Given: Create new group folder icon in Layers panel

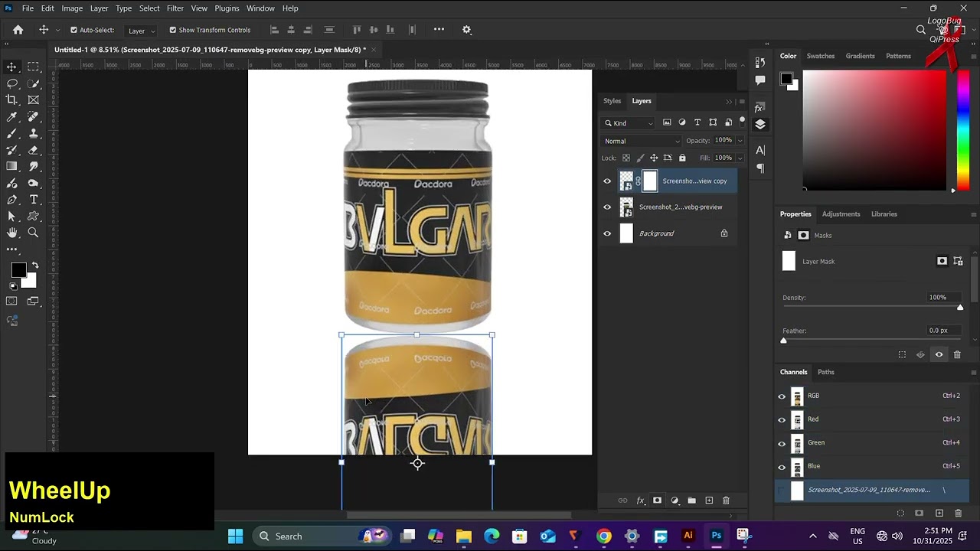Looking at the screenshot, I should (x=691, y=500).
